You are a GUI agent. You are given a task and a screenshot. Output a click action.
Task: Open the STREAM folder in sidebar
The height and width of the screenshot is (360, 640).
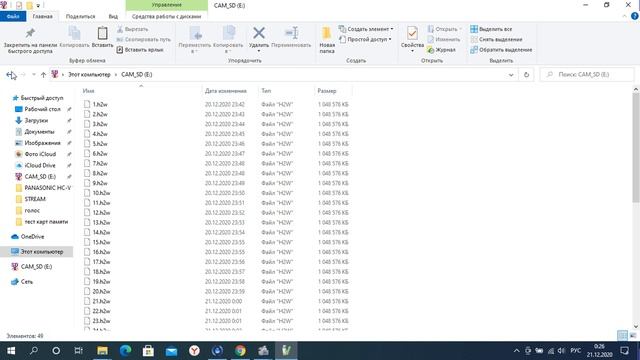tap(30, 199)
